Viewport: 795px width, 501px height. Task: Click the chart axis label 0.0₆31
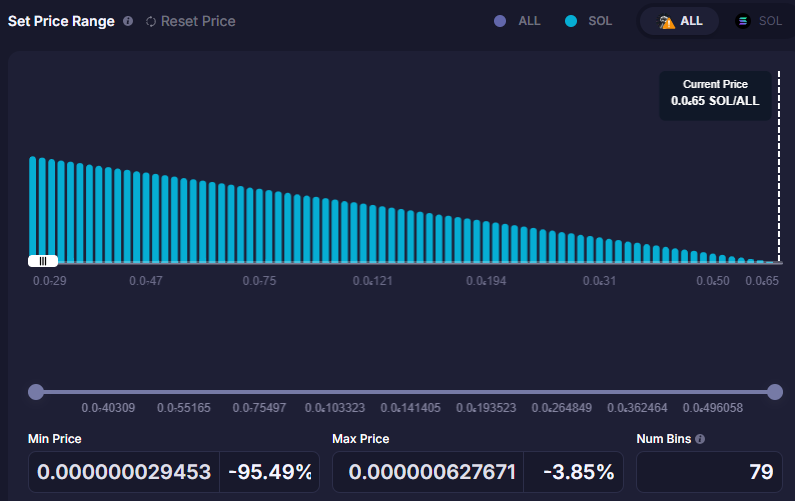coord(599,281)
